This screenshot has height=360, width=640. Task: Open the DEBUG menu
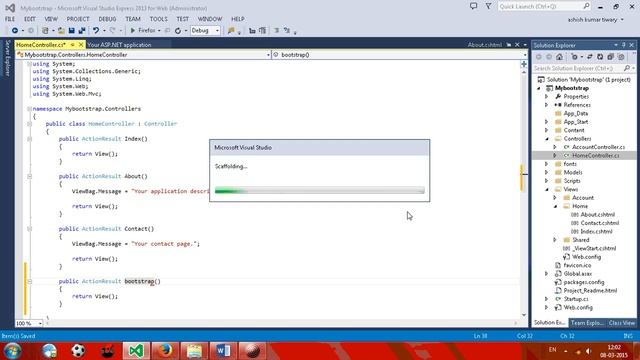107,19
